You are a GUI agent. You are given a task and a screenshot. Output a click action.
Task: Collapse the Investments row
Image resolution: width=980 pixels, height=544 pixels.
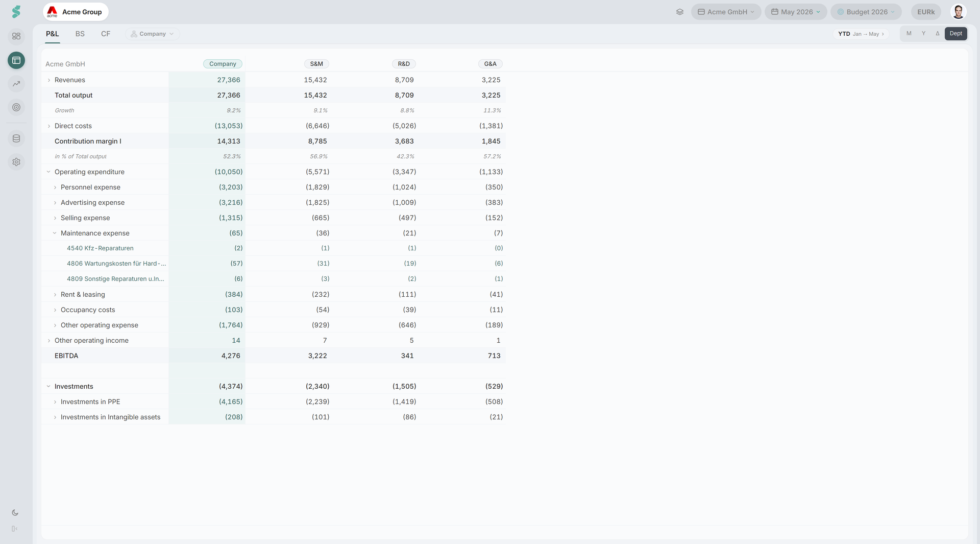pyautogui.click(x=49, y=387)
